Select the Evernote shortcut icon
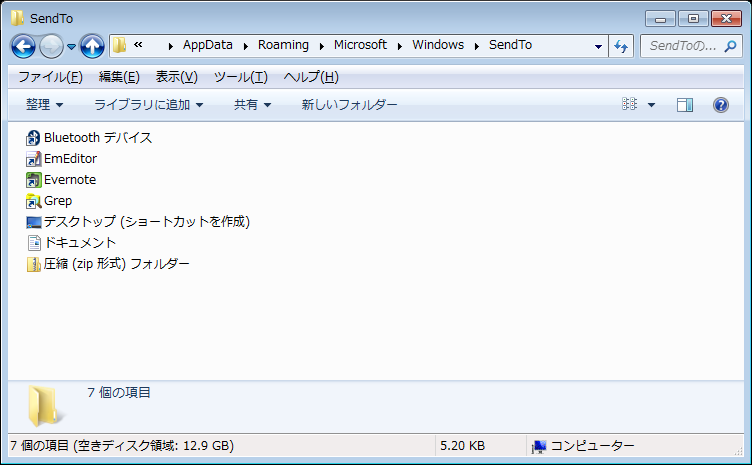752x465 pixels. coord(34,180)
